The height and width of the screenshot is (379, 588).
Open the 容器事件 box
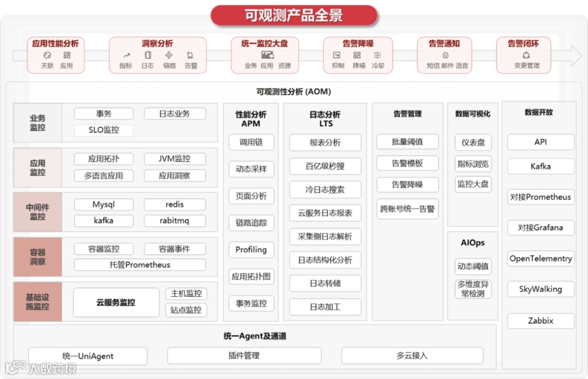point(175,249)
